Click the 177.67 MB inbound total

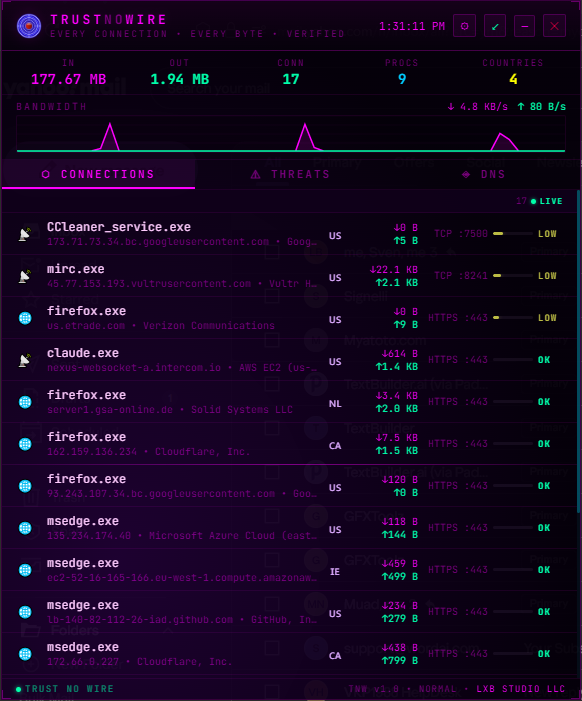pyautogui.click(x=68, y=80)
